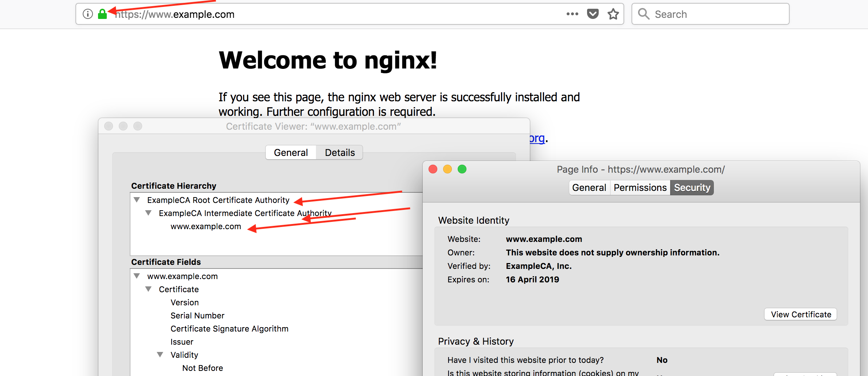
Task: Collapse www.example.com node in Certificate Fields
Action: pyautogui.click(x=137, y=276)
